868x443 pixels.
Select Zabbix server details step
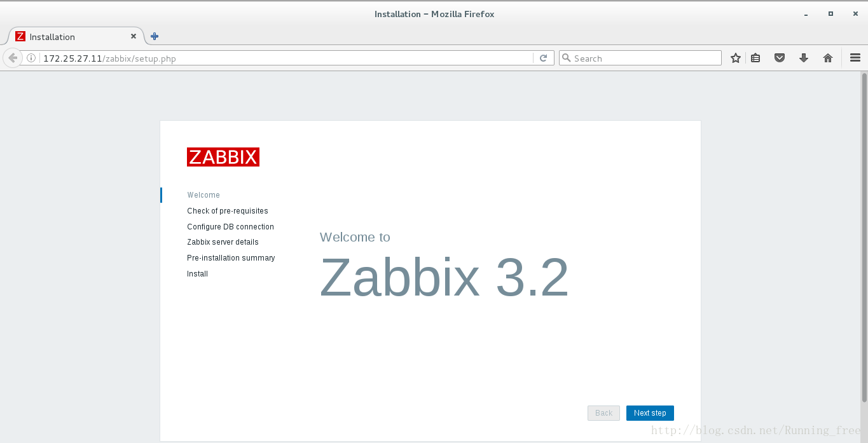(223, 242)
